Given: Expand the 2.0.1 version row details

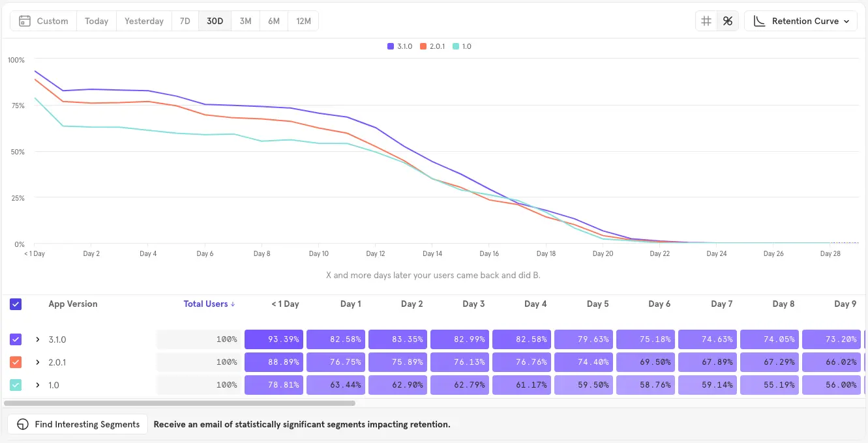Looking at the screenshot, I should tap(38, 362).
